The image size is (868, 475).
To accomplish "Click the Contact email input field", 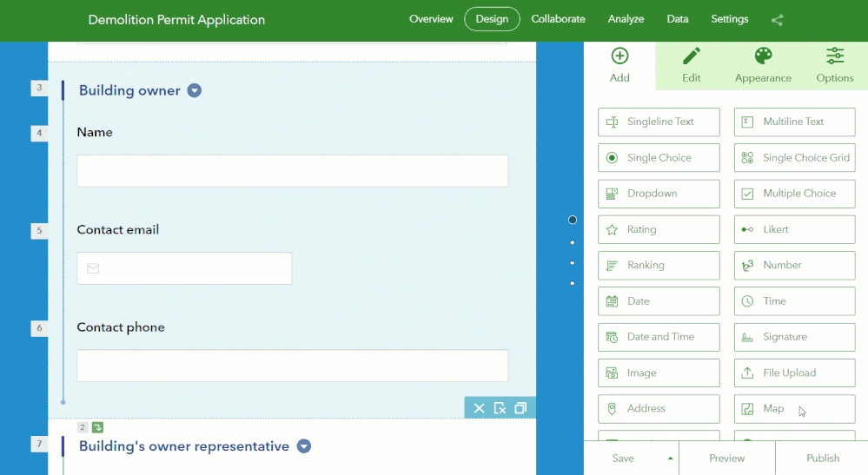I will [184, 268].
